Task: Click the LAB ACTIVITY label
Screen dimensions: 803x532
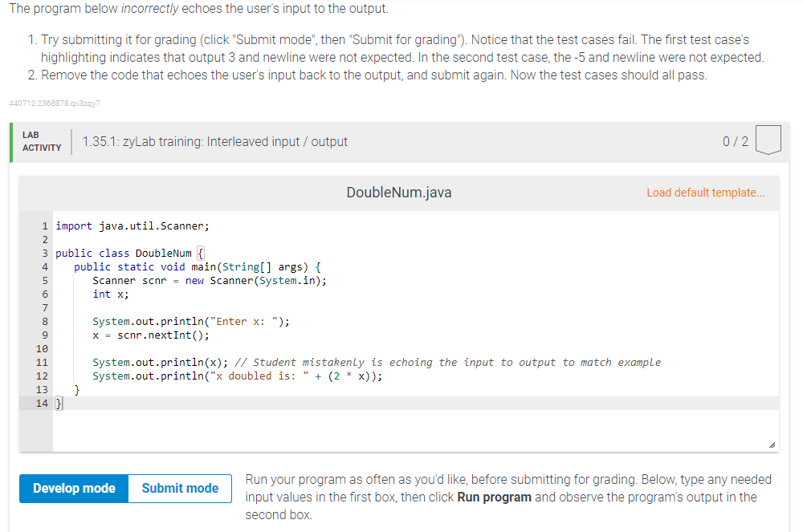Action: coord(40,141)
